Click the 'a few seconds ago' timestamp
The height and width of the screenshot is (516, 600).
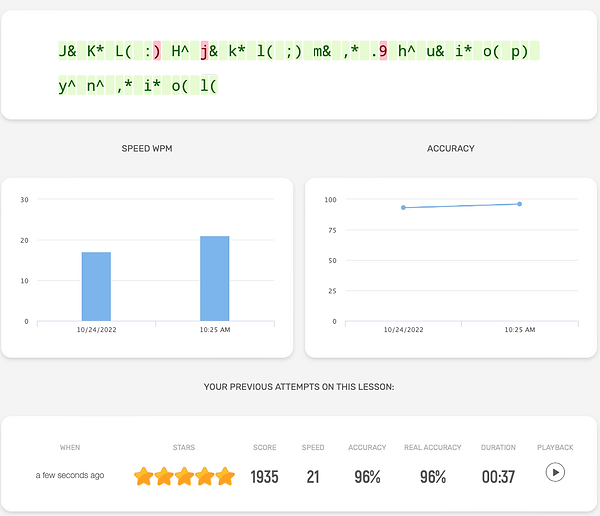(70, 475)
